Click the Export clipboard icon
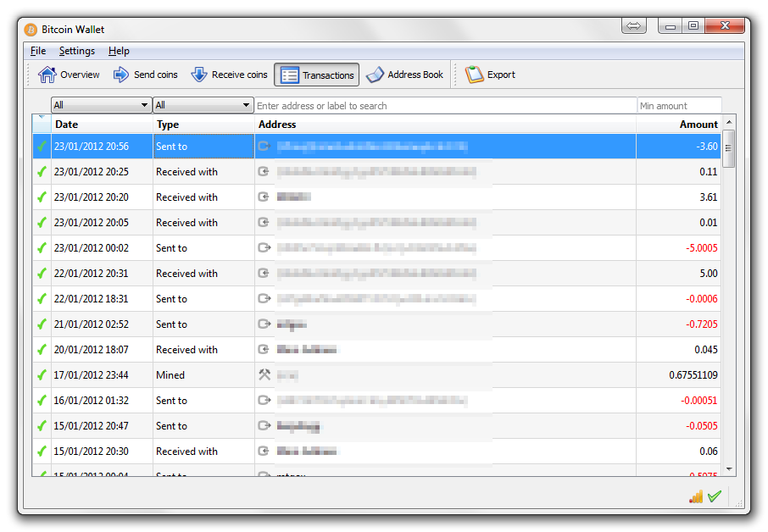Screen dimensions: 768x532 click(x=475, y=75)
